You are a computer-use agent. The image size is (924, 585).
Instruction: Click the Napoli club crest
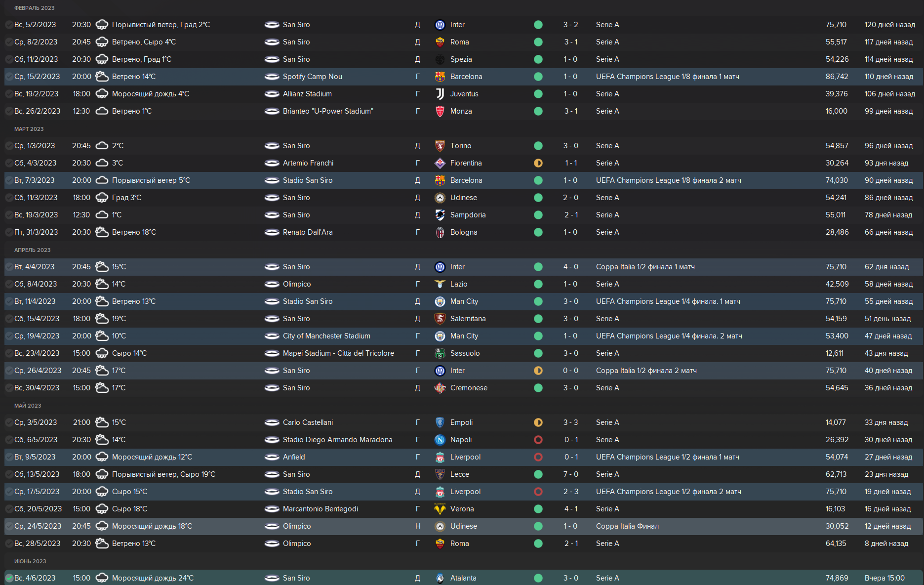pyautogui.click(x=440, y=440)
